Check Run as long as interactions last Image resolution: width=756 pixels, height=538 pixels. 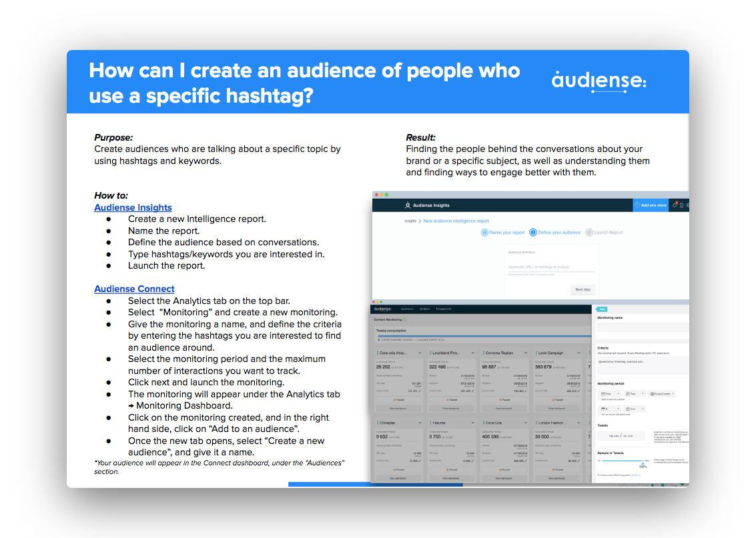pos(599,414)
